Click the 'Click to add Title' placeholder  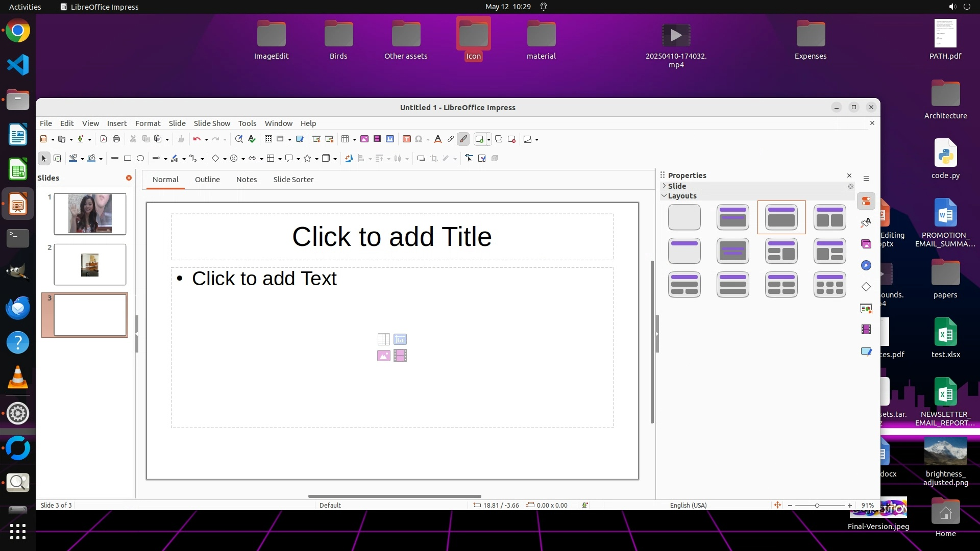coord(391,237)
